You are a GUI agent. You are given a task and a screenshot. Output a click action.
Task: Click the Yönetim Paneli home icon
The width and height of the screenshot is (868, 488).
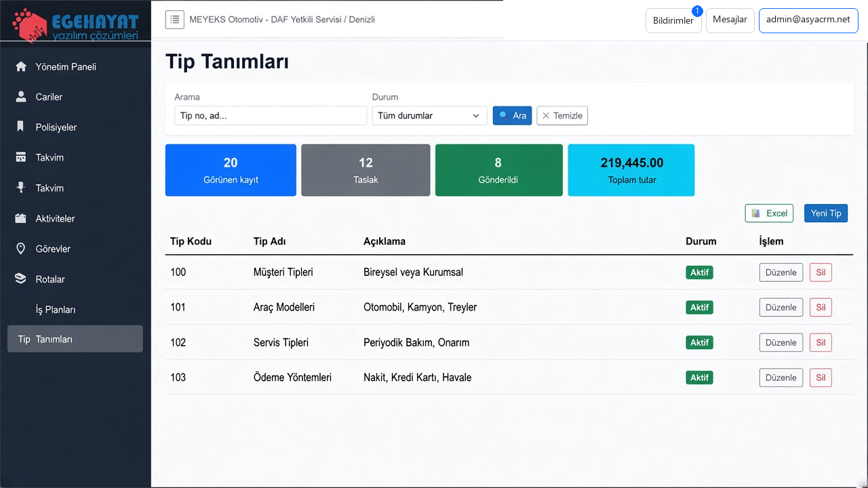coord(21,66)
